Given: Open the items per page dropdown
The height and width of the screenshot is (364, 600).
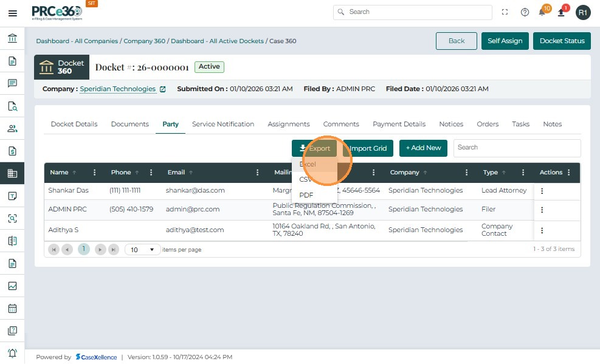Looking at the screenshot, I should (x=142, y=250).
